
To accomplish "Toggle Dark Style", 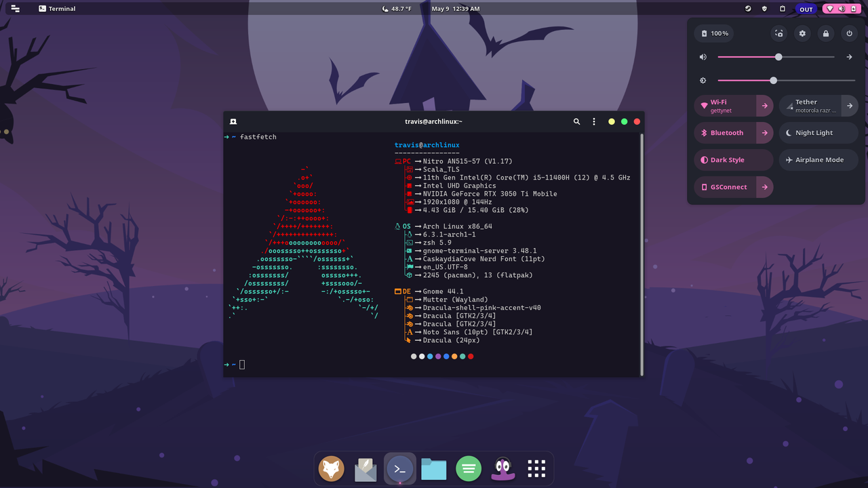I will click(734, 160).
